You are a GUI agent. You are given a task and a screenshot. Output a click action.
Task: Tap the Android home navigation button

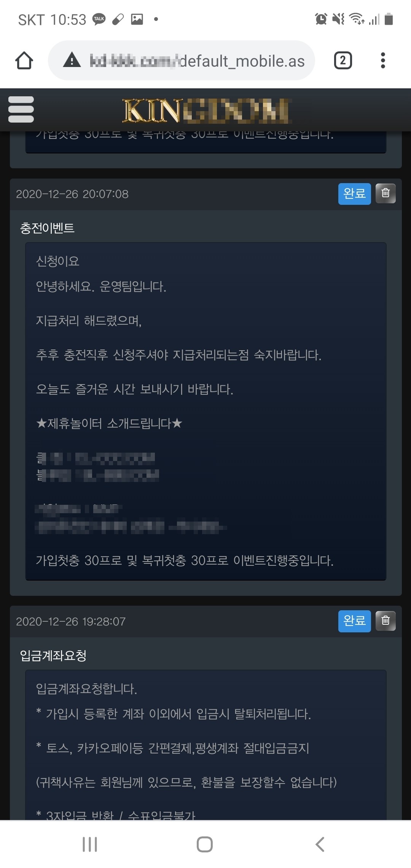(x=205, y=844)
